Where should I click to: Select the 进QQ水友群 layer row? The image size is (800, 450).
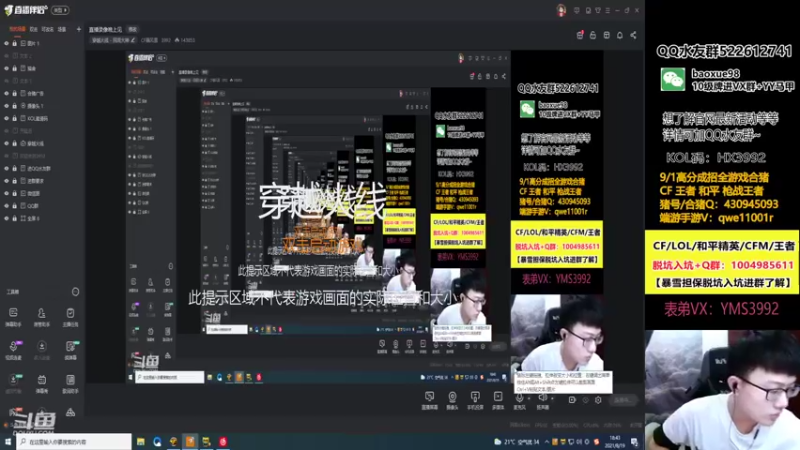tap(42, 168)
